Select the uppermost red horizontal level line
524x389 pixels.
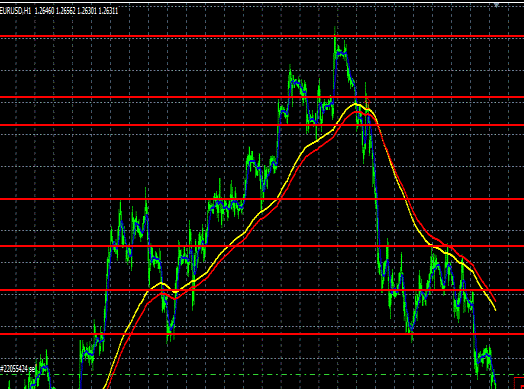262,36
